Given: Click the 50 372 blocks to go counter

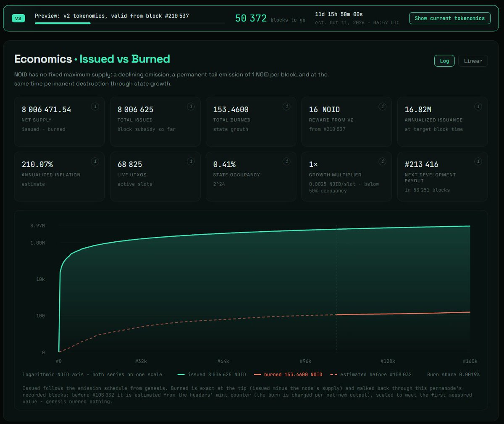Looking at the screenshot, I should tap(251, 18).
